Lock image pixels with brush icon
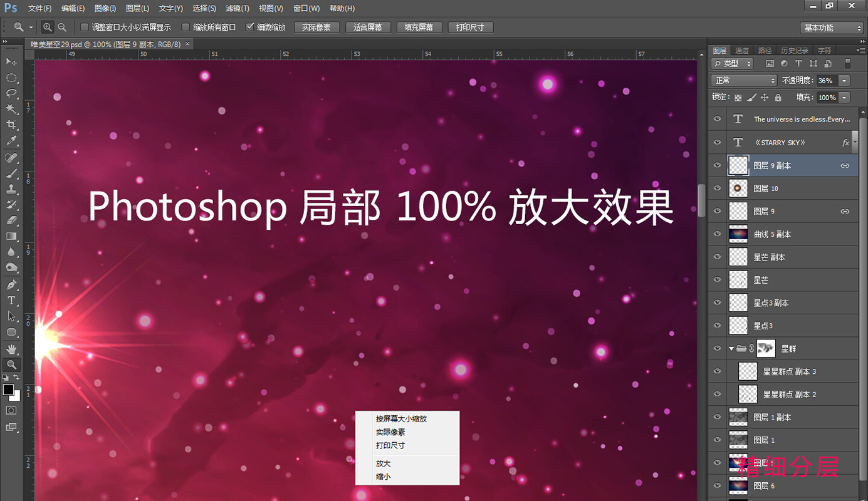868x501 pixels. (751, 98)
